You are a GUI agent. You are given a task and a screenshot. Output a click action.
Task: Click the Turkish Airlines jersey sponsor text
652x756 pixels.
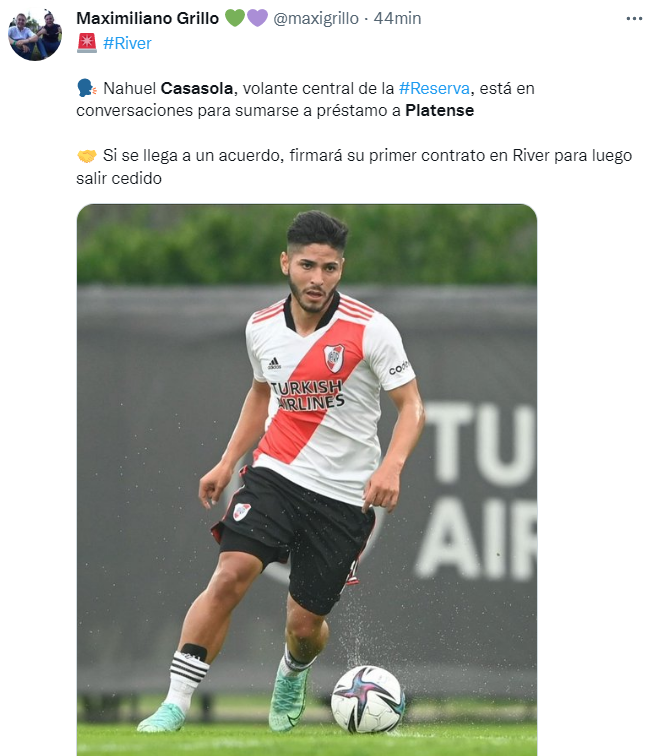pyautogui.click(x=307, y=395)
